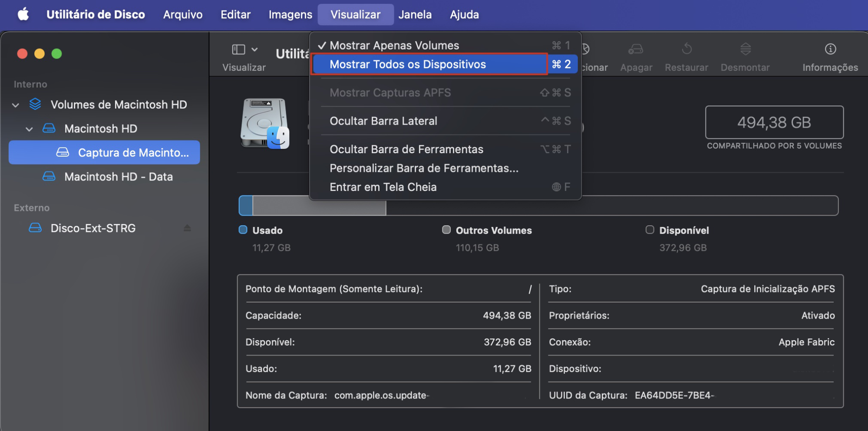This screenshot has width=868, height=431.
Task: Click the Apple Fabric connection value
Action: pos(806,342)
